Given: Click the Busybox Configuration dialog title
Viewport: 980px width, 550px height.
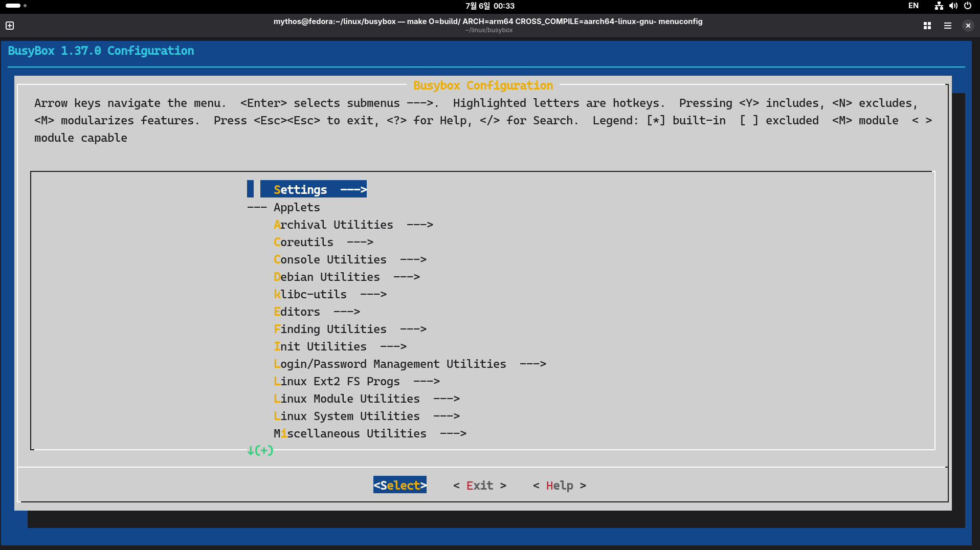Looking at the screenshot, I should coord(483,85).
